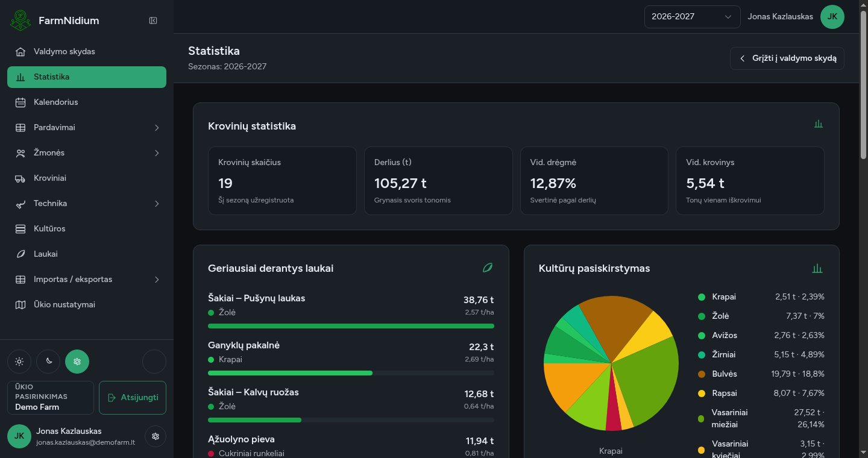This screenshot has height=458, width=868.
Task: Click the chart icon in Kultūrų pasiskirstymas
Action: point(817,269)
